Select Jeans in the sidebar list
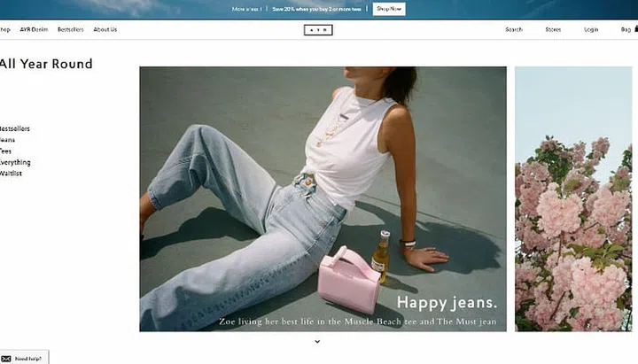 tap(7, 140)
